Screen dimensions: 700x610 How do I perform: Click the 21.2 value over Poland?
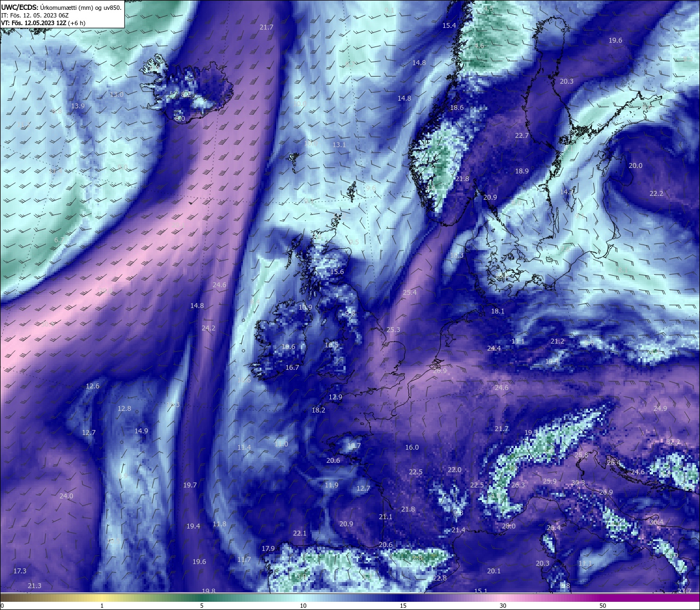[557, 341]
